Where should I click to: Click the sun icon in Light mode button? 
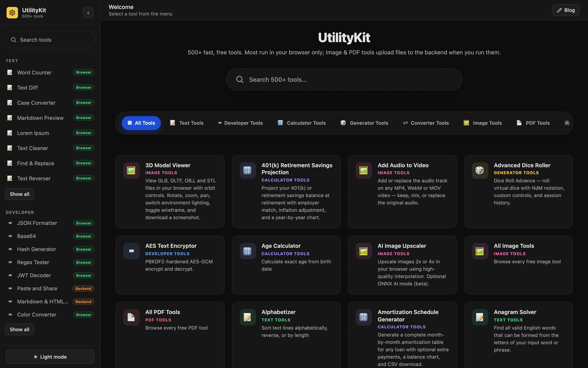tap(36, 357)
